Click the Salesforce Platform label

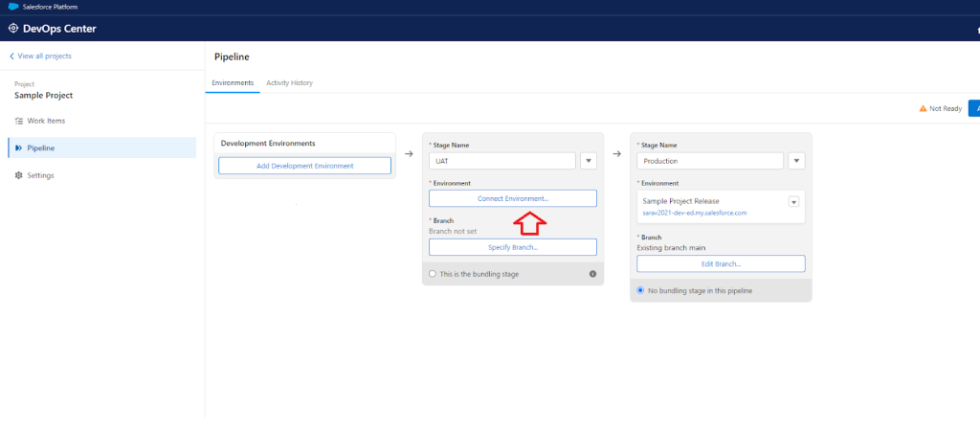[x=50, y=7]
